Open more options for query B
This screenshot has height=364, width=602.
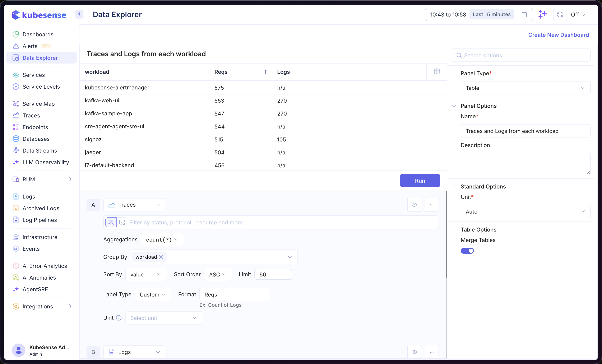pos(432,352)
